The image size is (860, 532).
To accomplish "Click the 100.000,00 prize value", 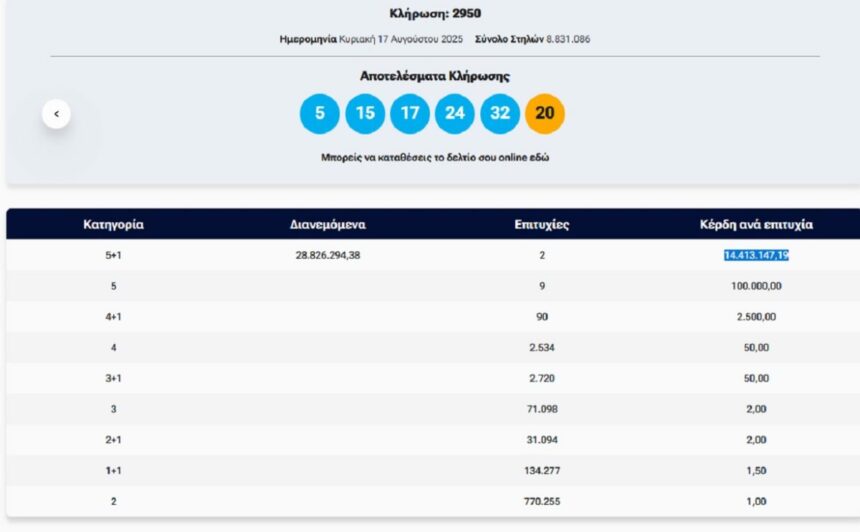I will (756, 286).
